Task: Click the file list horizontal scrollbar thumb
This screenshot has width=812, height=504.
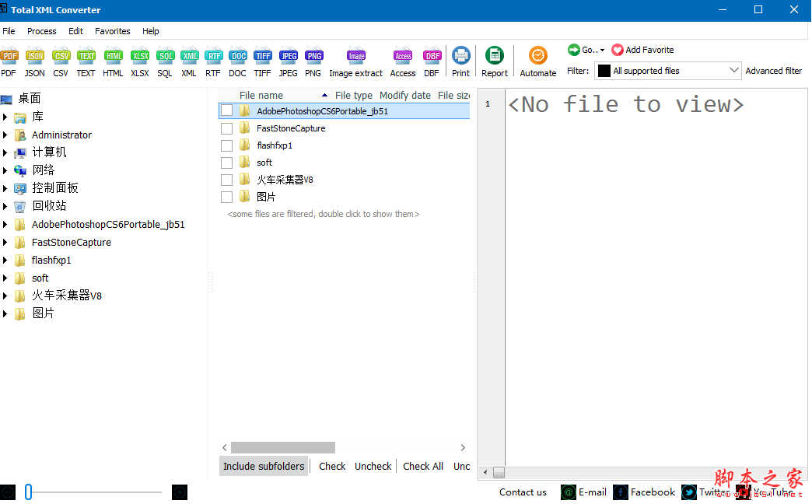Action: point(283,447)
